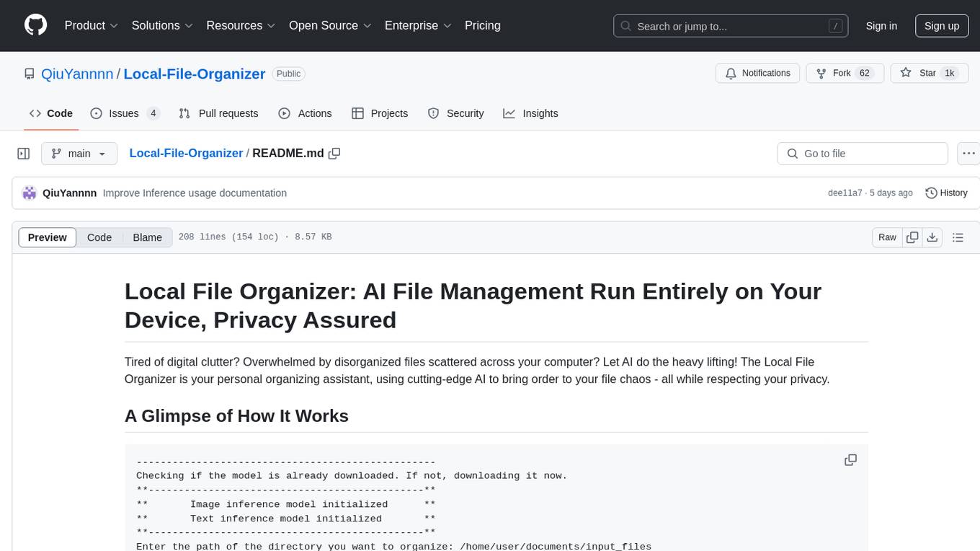View the file History

[x=946, y=193]
